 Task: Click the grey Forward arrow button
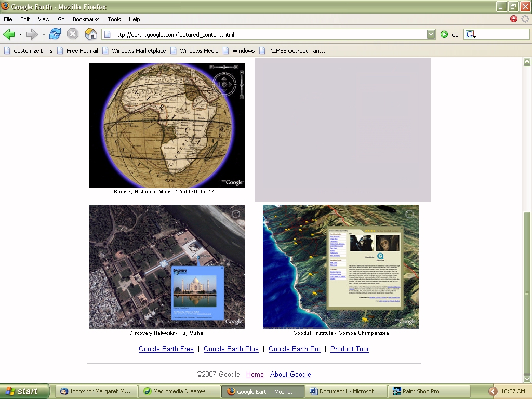[32, 34]
